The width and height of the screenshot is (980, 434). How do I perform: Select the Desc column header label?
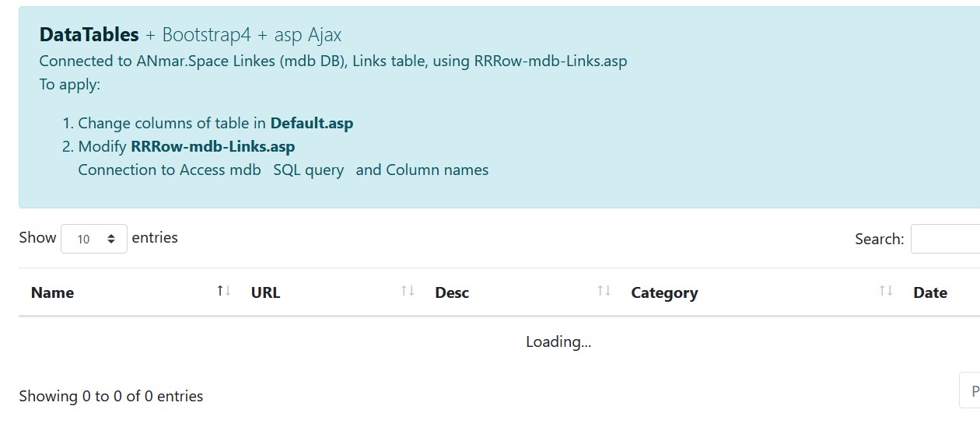(452, 293)
